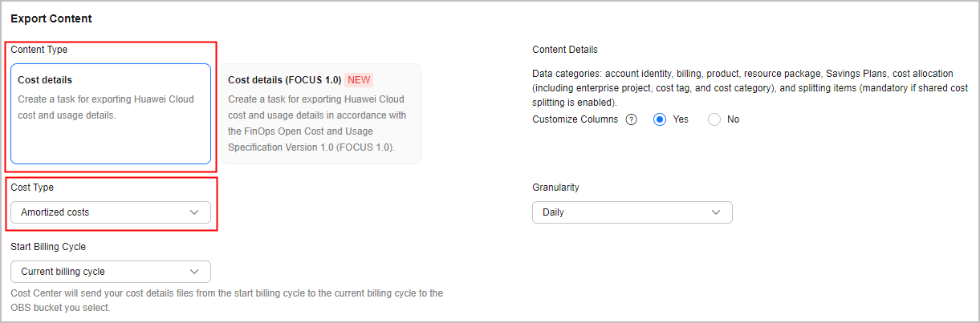Choose the Cost details (FOCUS 1.0) card
980x323 pixels.
point(321,114)
